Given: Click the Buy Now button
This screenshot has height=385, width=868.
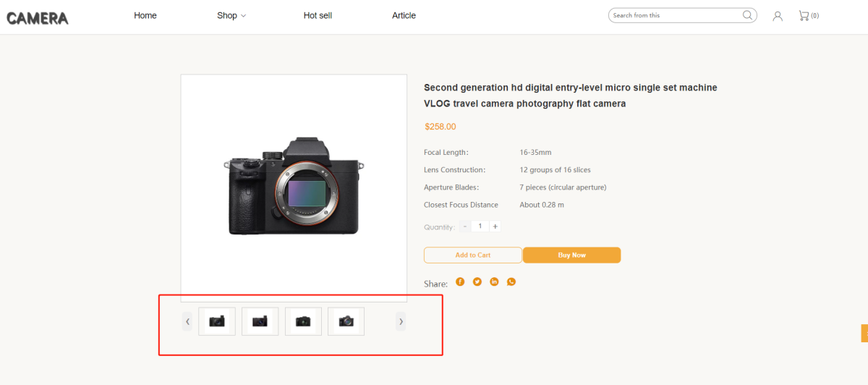Looking at the screenshot, I should click(x=571, y=255).
